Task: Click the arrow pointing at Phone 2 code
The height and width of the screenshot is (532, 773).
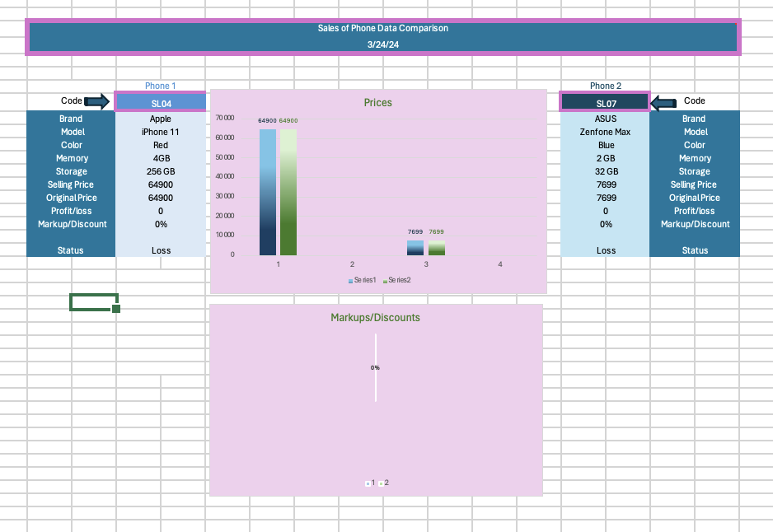Action: point(663,102)
